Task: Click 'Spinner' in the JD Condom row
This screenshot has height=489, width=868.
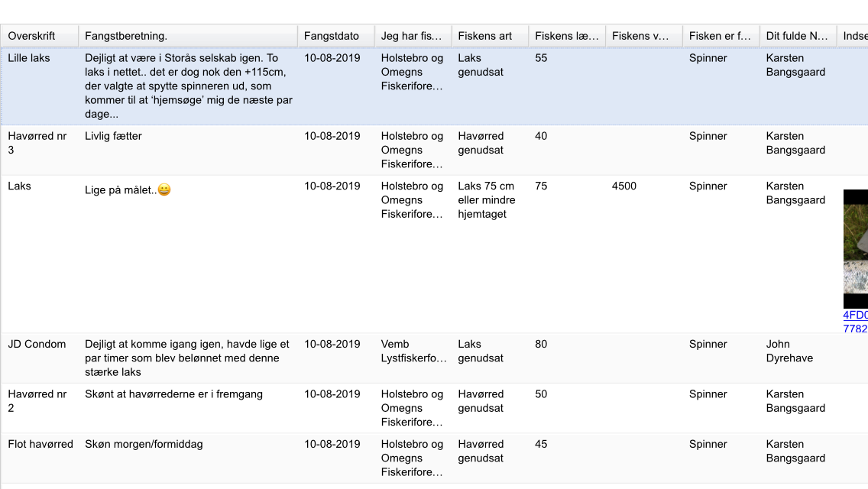Action: [x=708, y=344]
